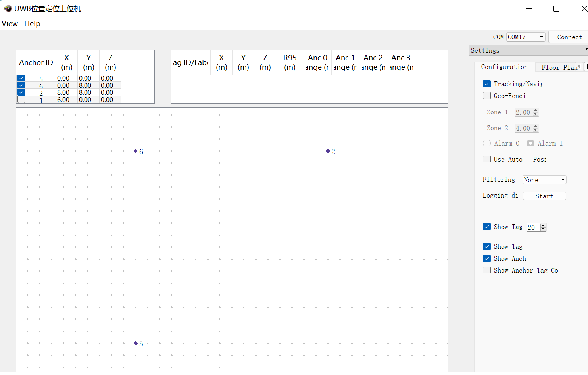588x375 pixels.
Task: Disable the Show Anch checkbox
Action: point(487,258)
